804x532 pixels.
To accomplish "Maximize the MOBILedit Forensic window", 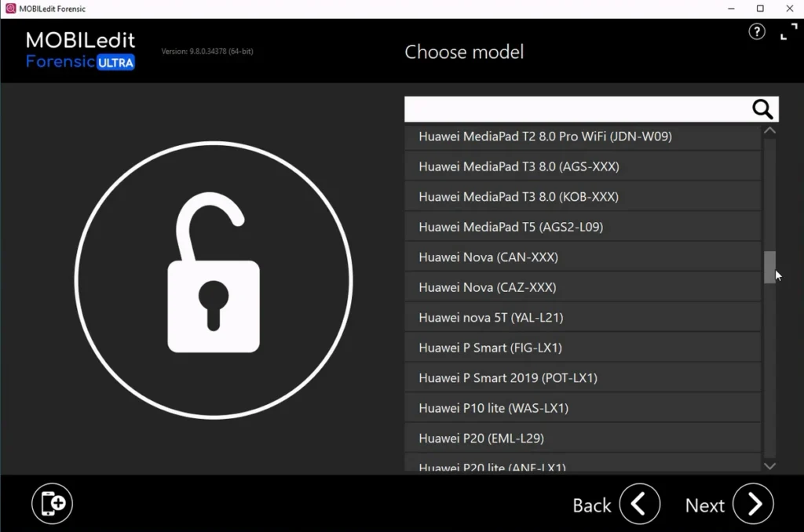I will 760,9.
